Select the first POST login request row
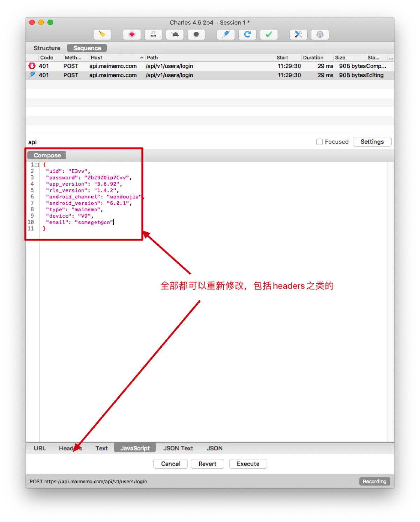420x522 pixels. point(157,66)
